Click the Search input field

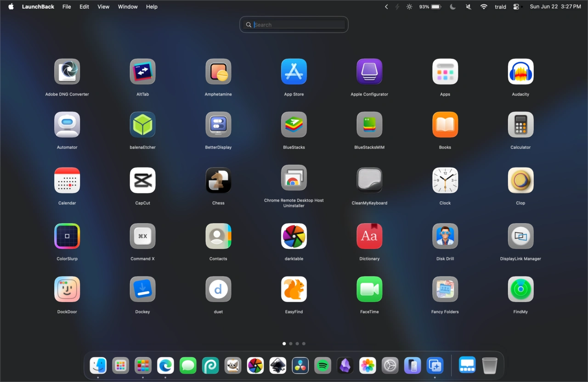point(299,25)
